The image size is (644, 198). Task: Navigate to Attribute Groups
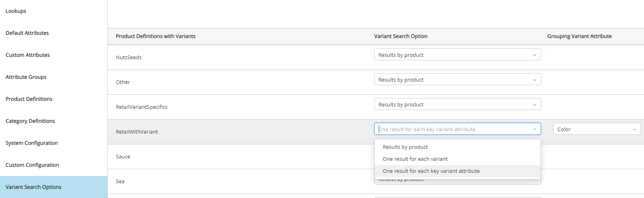pyautogui.click(x=26, y=77)
